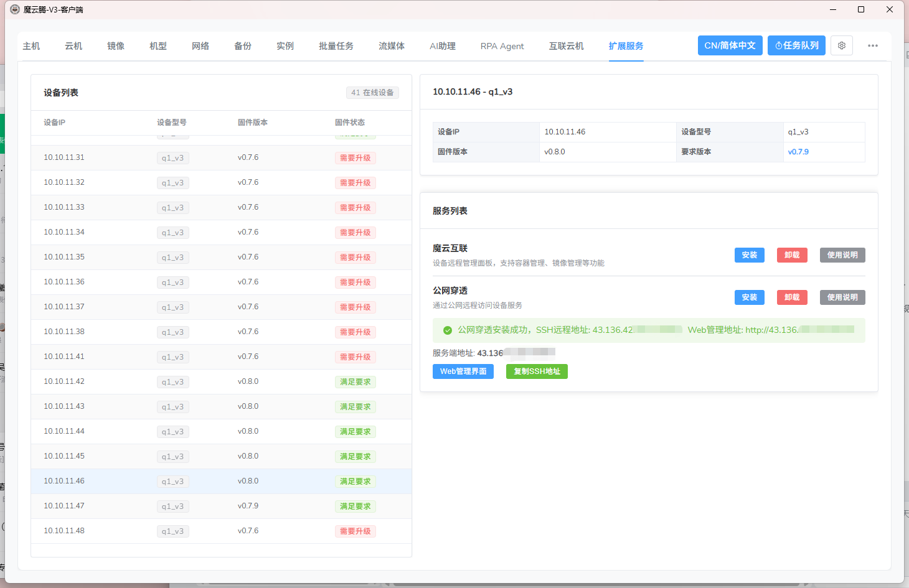The image size is (909, 588).
Task: Click the required version v0.7.9 link
Action: 798,152
